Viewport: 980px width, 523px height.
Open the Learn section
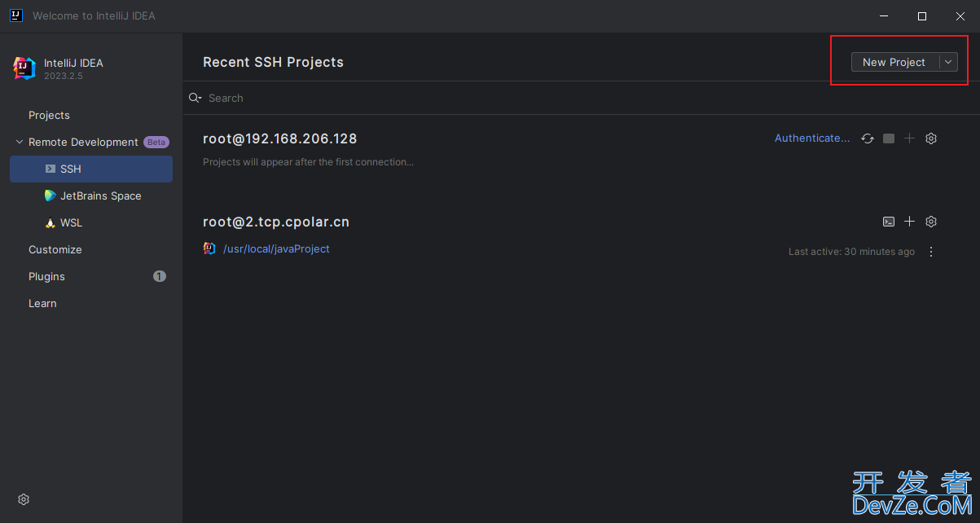pos(42,303)
